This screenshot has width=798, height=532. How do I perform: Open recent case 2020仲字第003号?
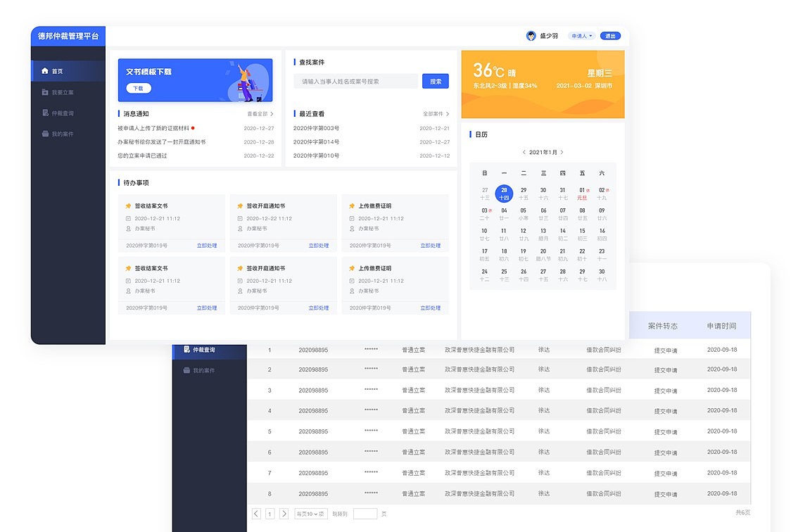point(316,128)
